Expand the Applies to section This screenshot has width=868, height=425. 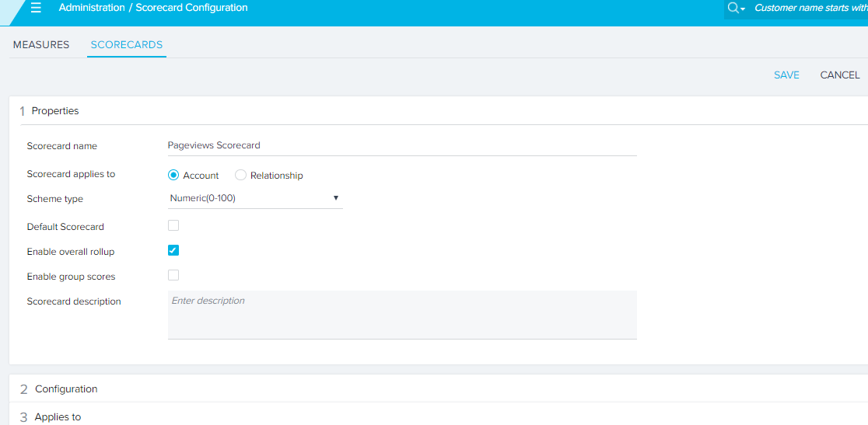[x=439, y=416]
